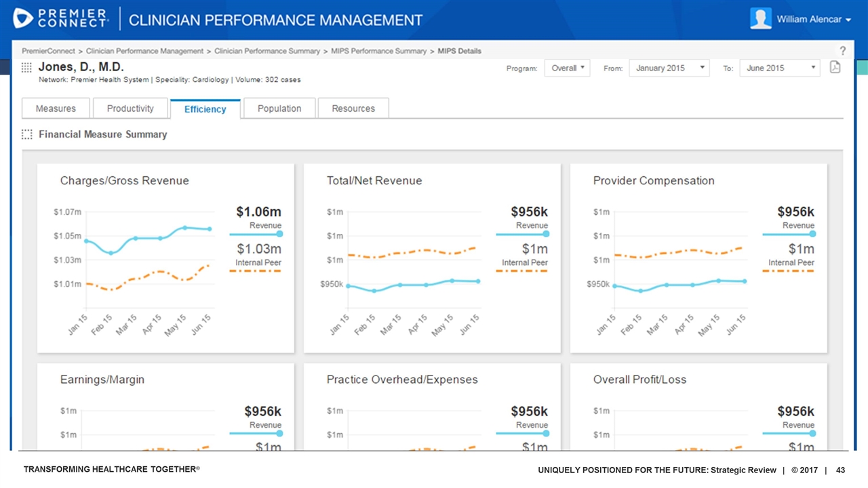
Task: Switch to the Population tab
Action: [279, 108]
